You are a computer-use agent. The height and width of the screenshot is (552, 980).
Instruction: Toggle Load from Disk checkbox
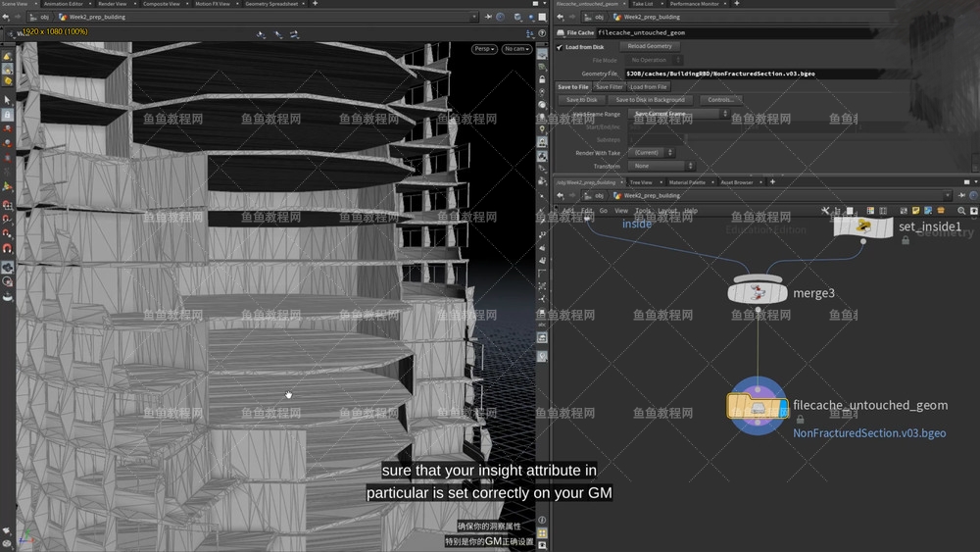point(560,47)
